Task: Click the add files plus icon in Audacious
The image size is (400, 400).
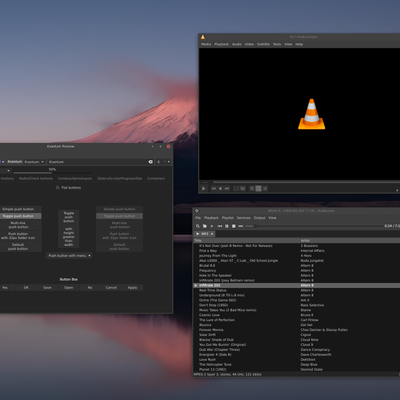Action: coord(212,226)
